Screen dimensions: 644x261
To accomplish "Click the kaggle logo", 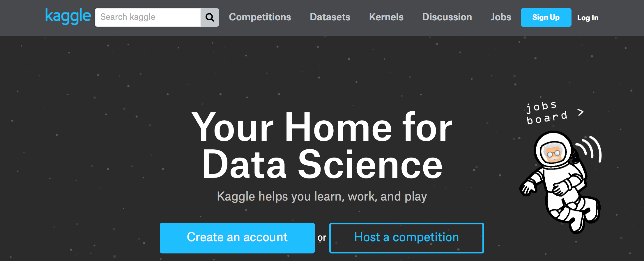I will click(x=68, y=16).
